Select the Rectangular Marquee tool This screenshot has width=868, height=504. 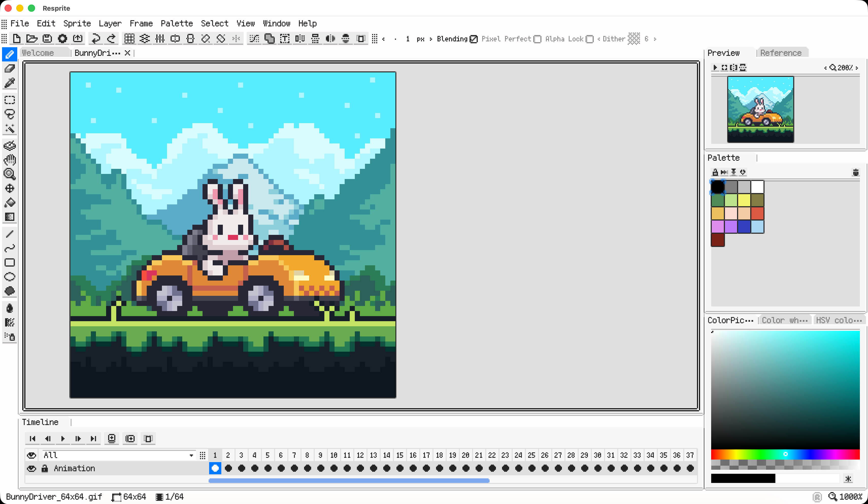pos(10,100)
